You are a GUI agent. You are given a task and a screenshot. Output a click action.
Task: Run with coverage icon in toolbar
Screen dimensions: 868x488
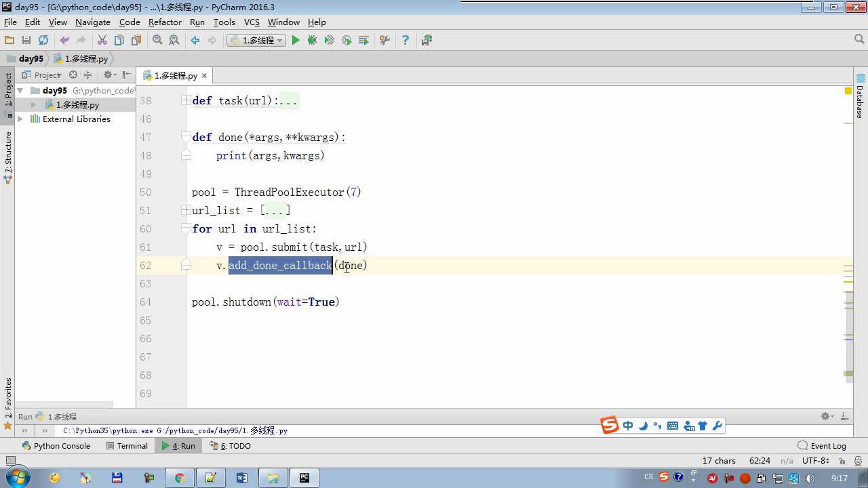[x=330, y=41]
